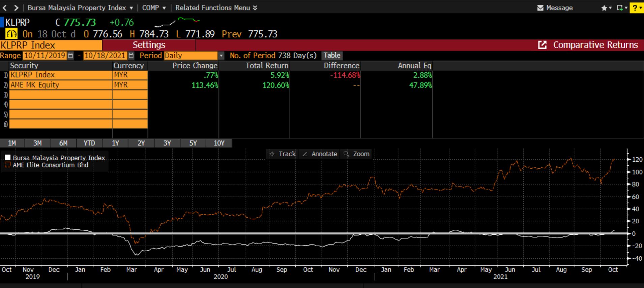Select the AME MK Equity security field
The height and width of the screenshot is (288, 644).
coord(61,85)
